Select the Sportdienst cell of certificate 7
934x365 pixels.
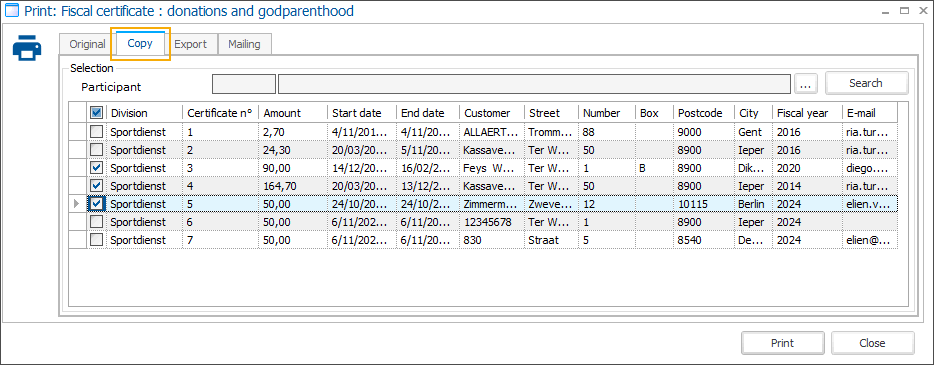[144, 240]
